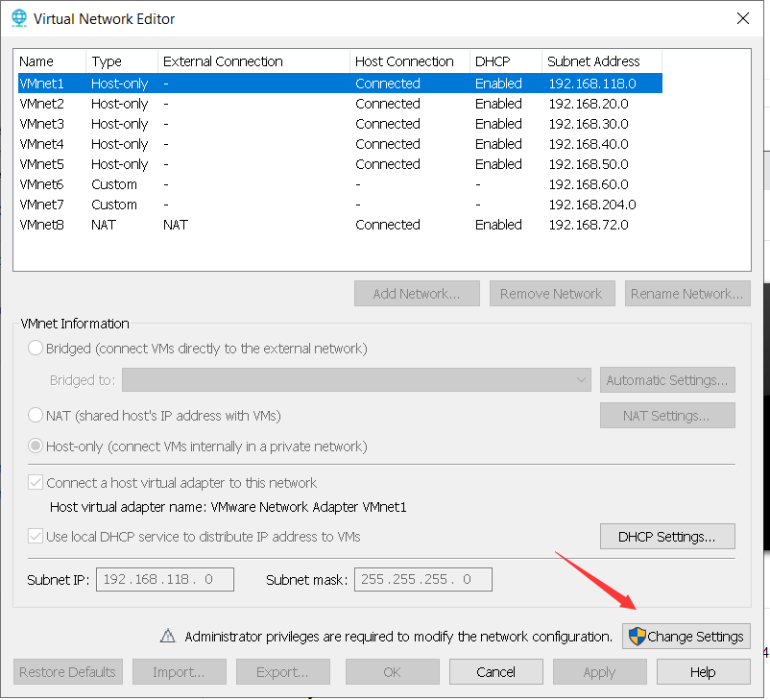Viewport: 770px width, 700px height.
Task: Toggle Use local DHCP service checkbox
Action: click(x=35, y=537)
